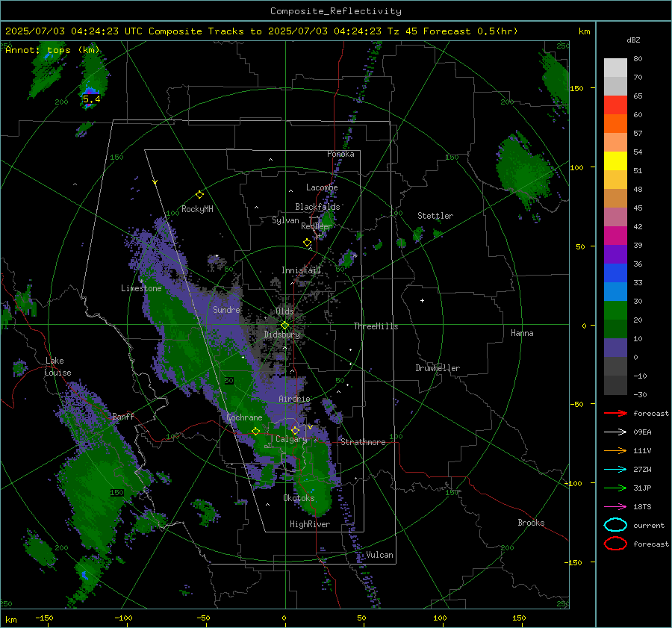
Task: Click the Banff city label
Action: 123,416
